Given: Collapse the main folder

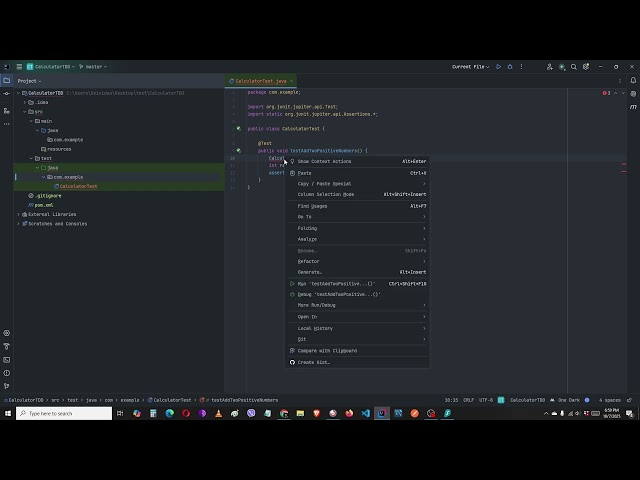Looking at the screenshot, I should pos(31,121).
